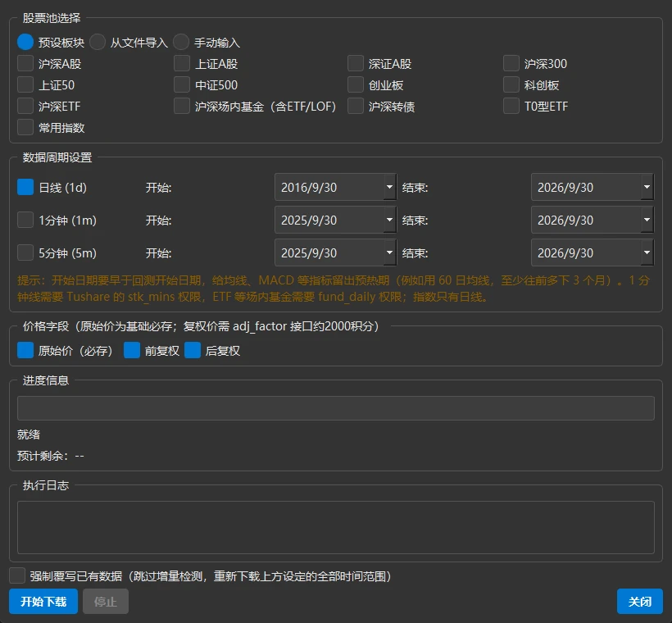Viewport: 672px width, 623px height.
Task: Click the 执行日志 group title
Action: click(46, 485)
